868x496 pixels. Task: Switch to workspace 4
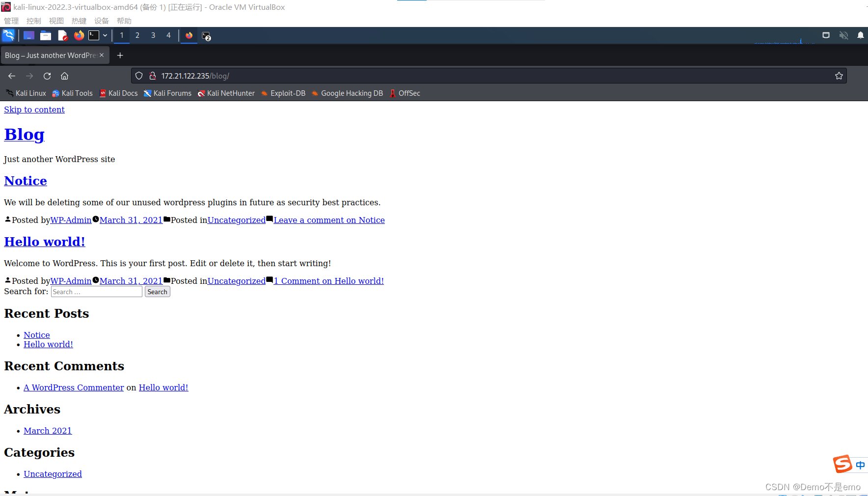click(x=168, y=35)
